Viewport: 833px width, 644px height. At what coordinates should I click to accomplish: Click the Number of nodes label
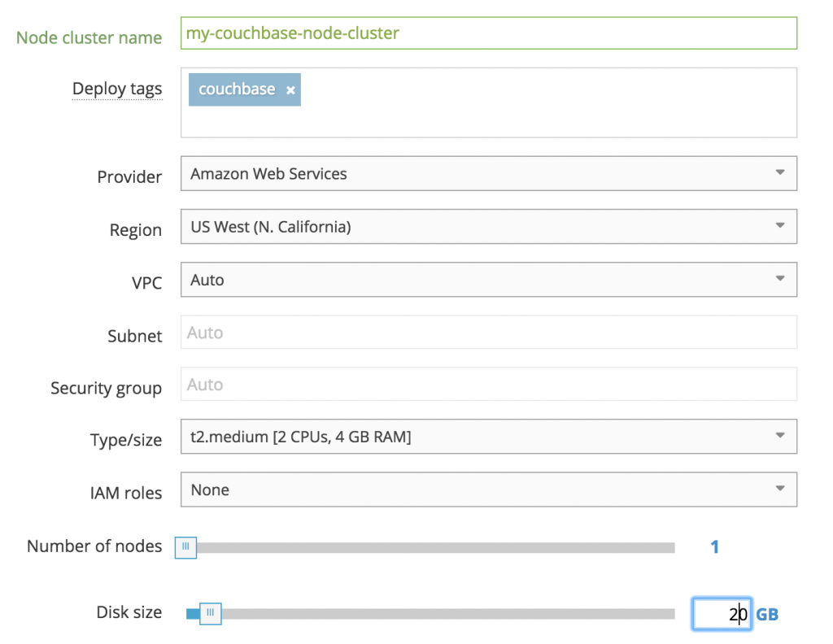[x=94, y=546]
